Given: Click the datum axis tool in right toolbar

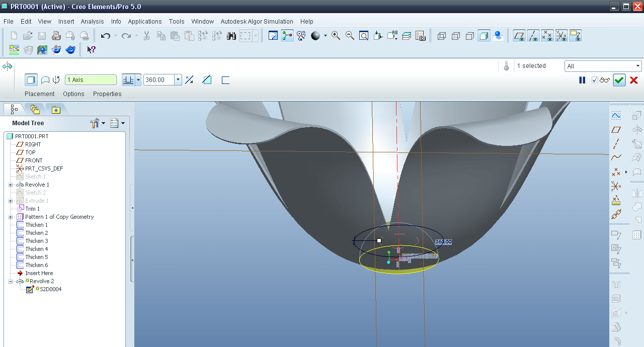Looking at the screenshot, I should click(616, 144).
